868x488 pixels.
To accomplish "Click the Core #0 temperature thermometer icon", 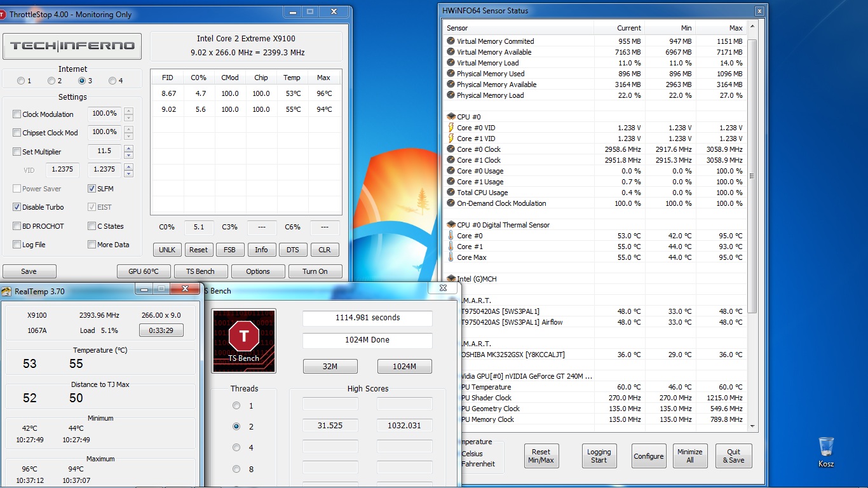I will 451,236.
